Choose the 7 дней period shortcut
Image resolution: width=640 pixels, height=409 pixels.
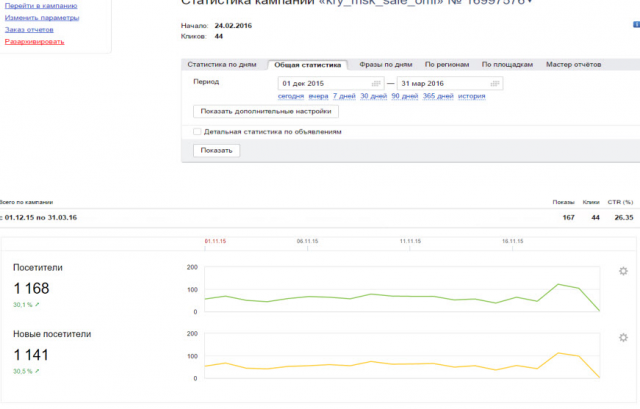click(344, 95)
